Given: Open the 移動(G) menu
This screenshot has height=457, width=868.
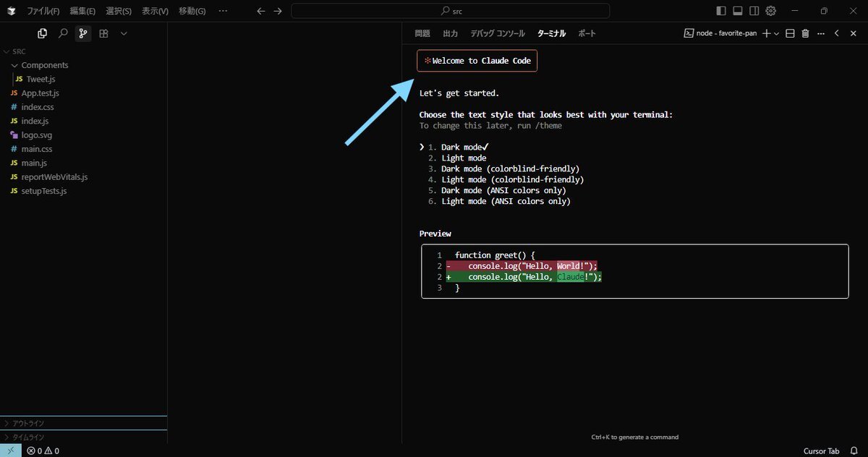Looking at the screenshot, I should (x=192, y=12).
